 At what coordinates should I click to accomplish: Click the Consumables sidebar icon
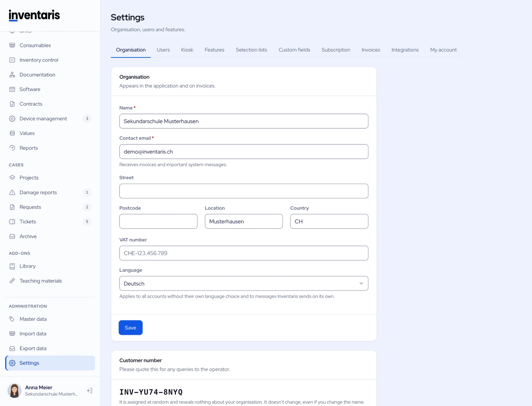(x=12, y=45)
